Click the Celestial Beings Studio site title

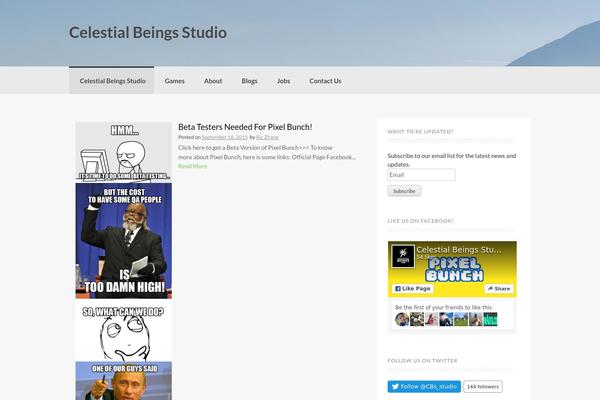pos(148,33)
